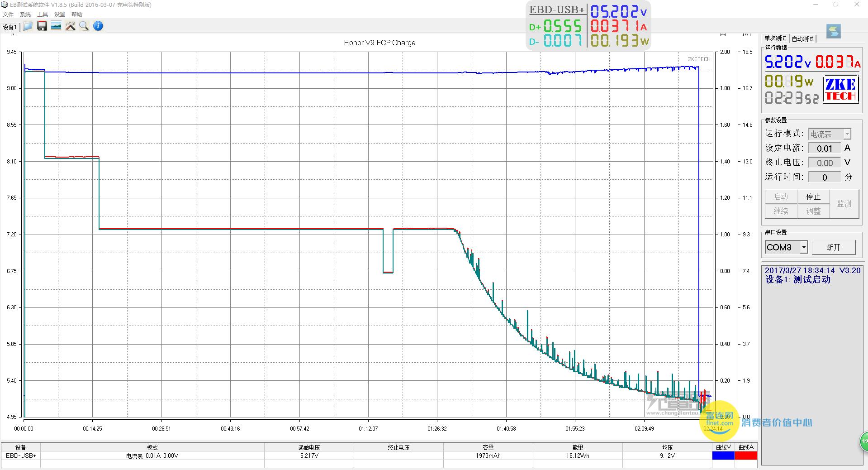868x470 pixels.
Task: Click the blue info about icon
Action: coord(98,26)
